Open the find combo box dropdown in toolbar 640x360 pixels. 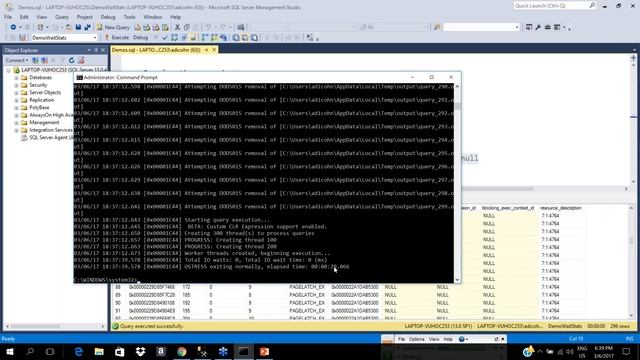(517, 27)
